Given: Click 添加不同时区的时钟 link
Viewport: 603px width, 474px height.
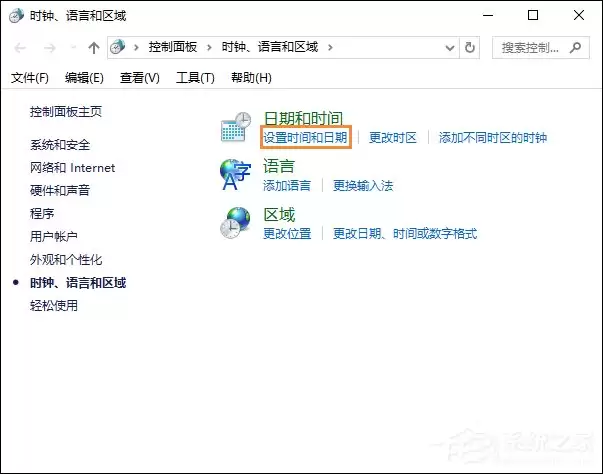Looking at the screenshot, I should coord(493,137).
